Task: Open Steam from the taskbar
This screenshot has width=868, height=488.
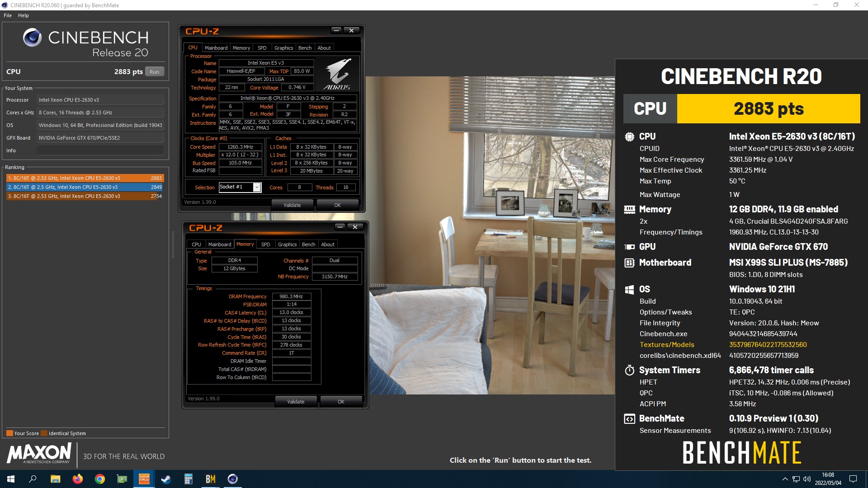Action: 166,479
